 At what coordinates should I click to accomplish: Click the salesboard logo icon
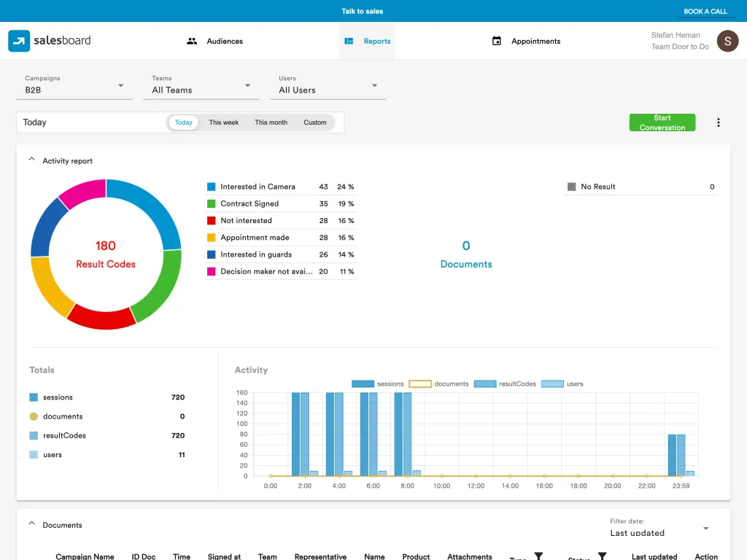[x=19, y=41]
